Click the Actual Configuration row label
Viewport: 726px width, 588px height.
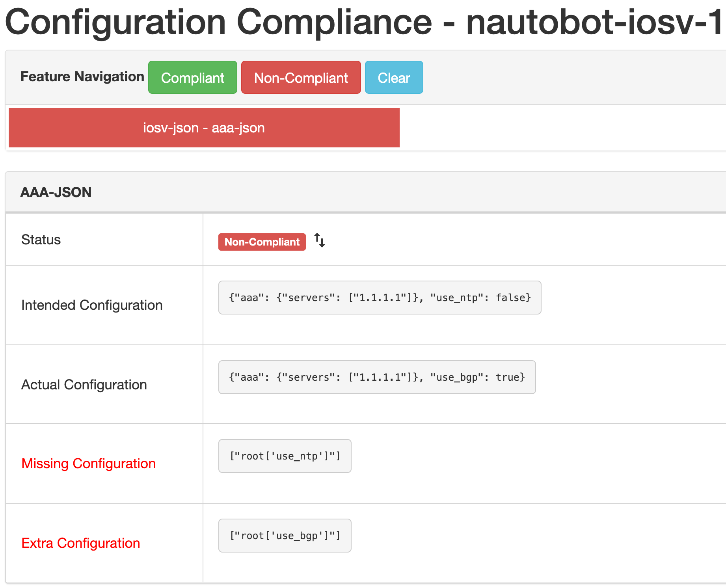coord(84,385)
